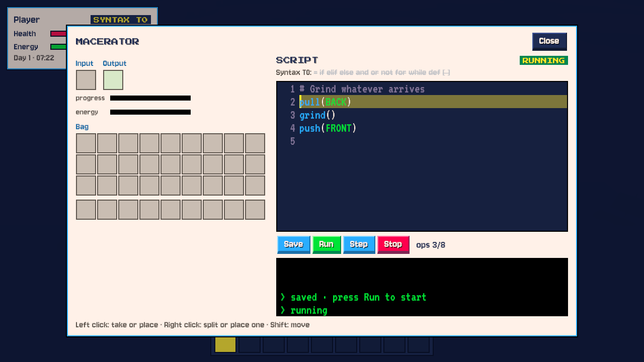Viewport: 644px width, 362px height.
Task: Click the 'saved · press Run to start' log line
Action: pyautogui.click(x=353, y=297)
